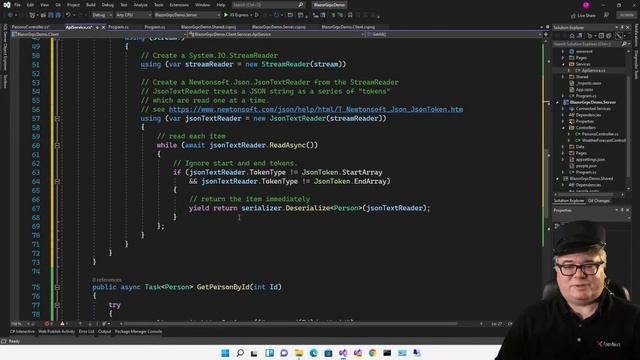Switch to the active Visual Studio taskbar icon
Viewport: 640px width, 360px height.
point(343,353)
